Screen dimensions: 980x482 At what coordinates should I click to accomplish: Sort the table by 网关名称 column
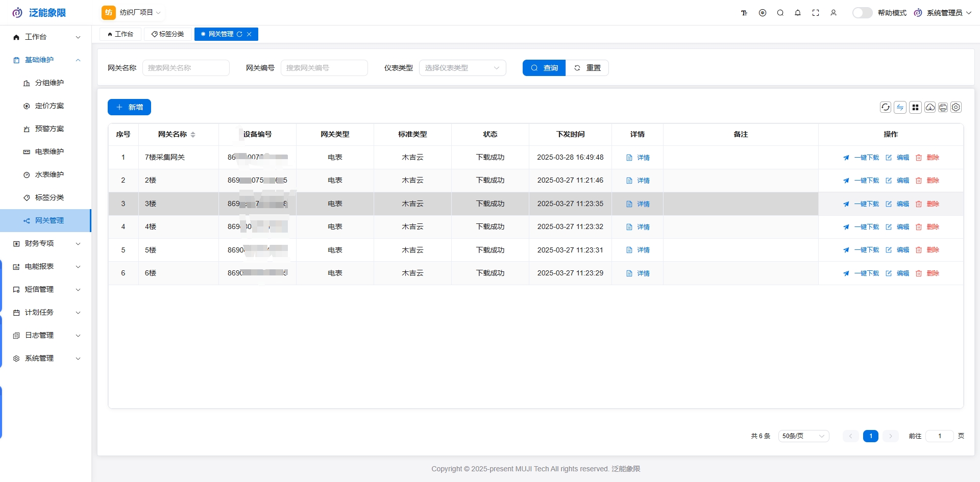pyautogui.click(x=193, y=135)
